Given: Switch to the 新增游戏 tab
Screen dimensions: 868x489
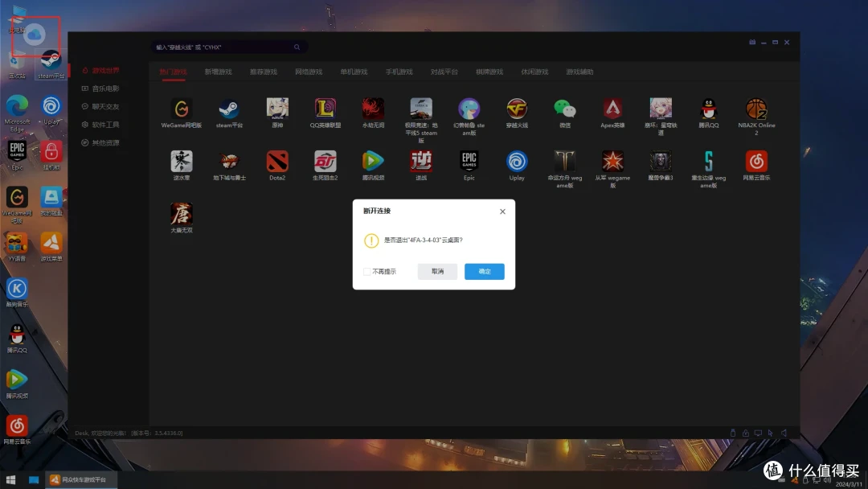Looking at the screenshot, I should point(218,72).
